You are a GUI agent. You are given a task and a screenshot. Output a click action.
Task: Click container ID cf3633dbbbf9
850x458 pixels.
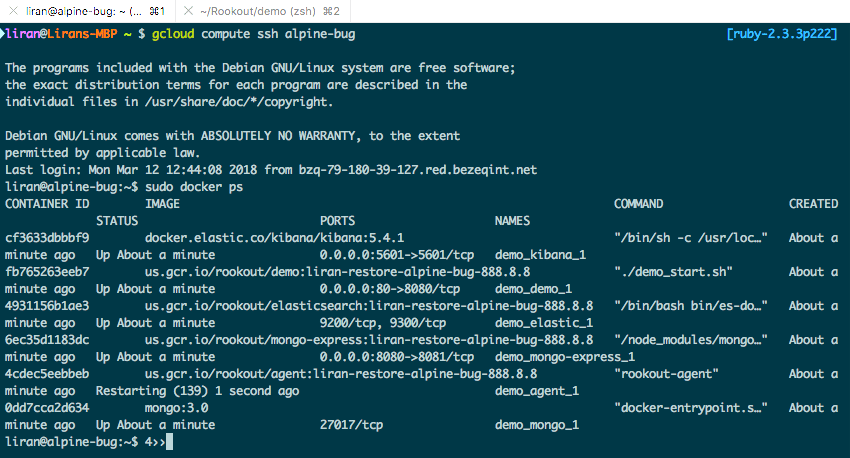[47, 238]
